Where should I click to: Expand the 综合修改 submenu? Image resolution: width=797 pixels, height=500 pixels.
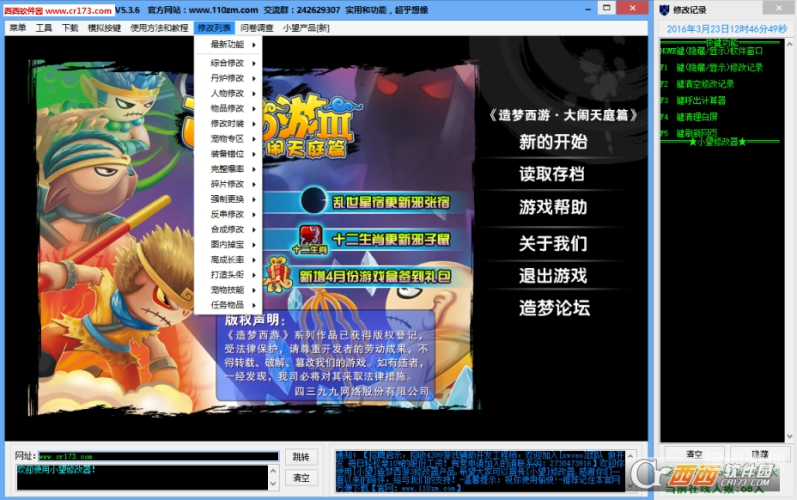coord(228,63)
